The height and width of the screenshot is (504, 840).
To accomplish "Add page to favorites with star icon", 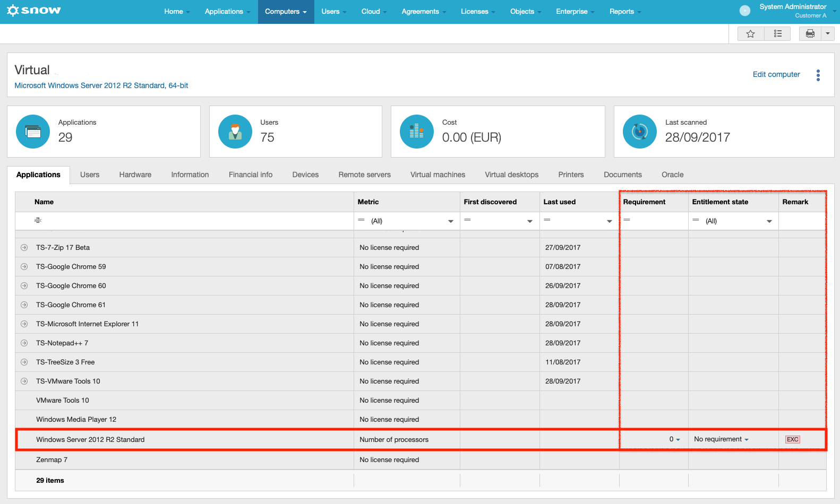I will pyautogui.click(x=750, y=34).
